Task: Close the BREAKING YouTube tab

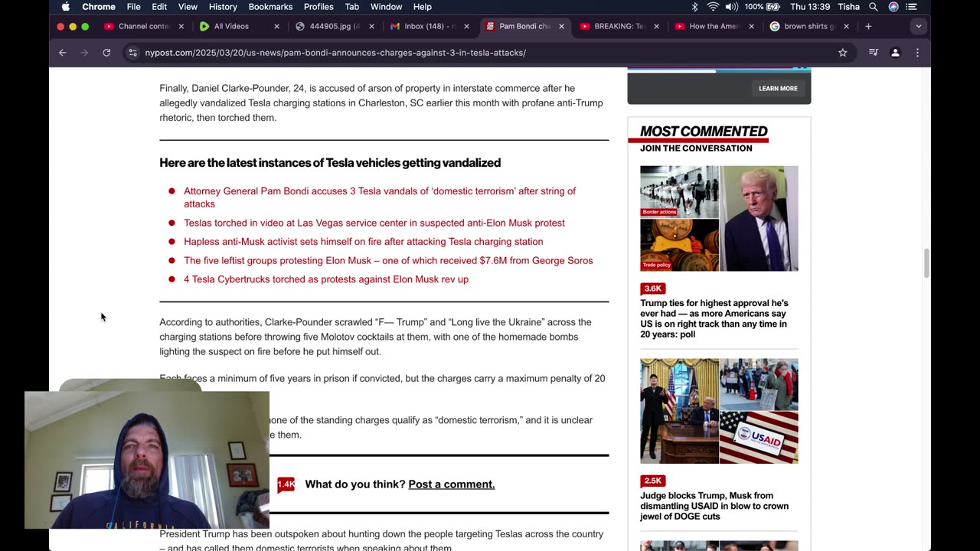Action: point(656,26)
